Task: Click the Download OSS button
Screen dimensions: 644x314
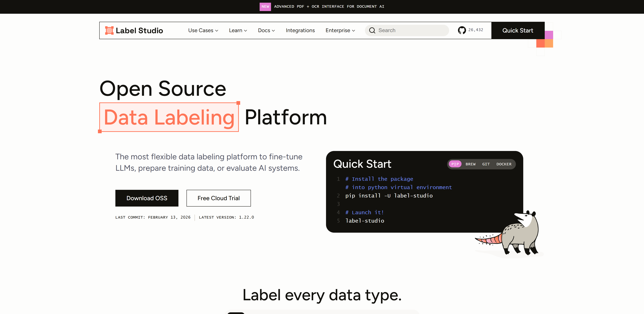Action: 147,198
